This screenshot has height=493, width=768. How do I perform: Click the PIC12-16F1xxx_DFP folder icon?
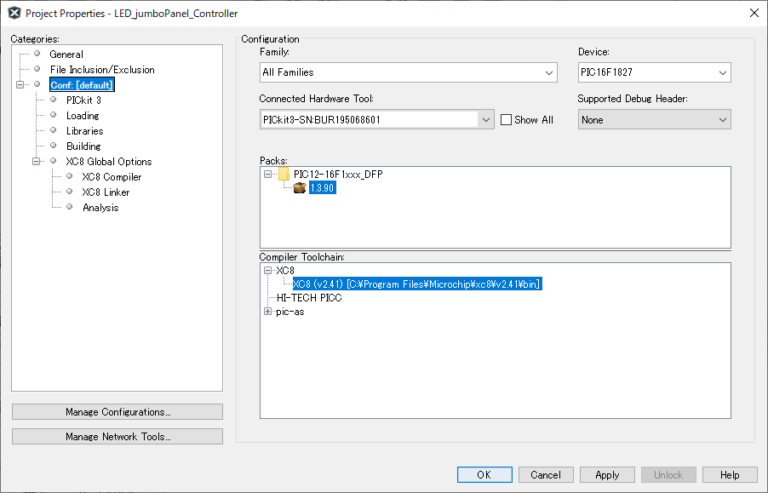point(284,174)
